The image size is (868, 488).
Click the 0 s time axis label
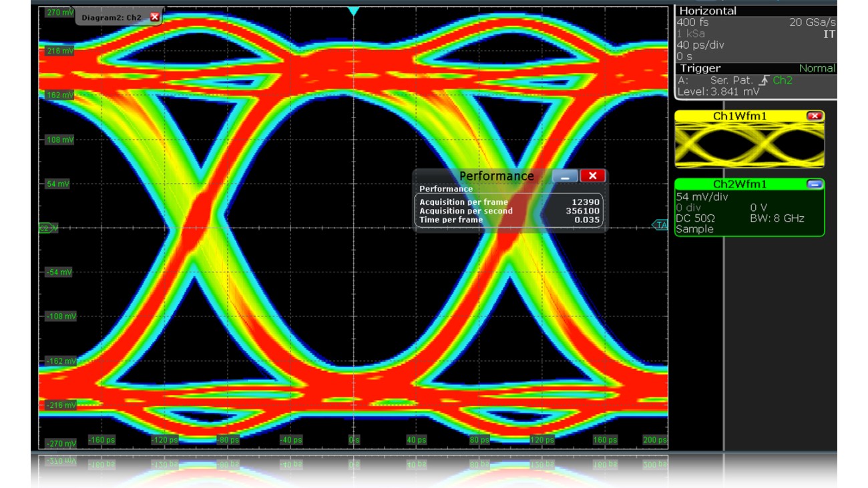[354, 440]
